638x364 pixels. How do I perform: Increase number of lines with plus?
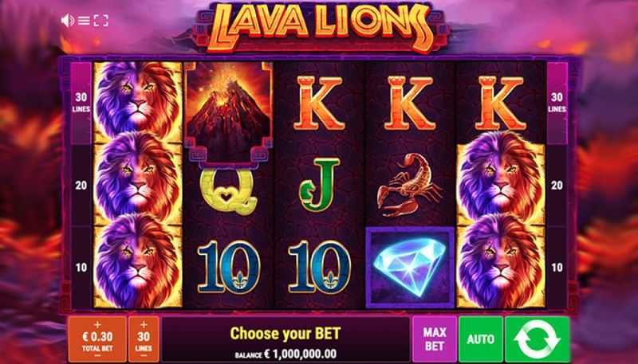point(144,325)
